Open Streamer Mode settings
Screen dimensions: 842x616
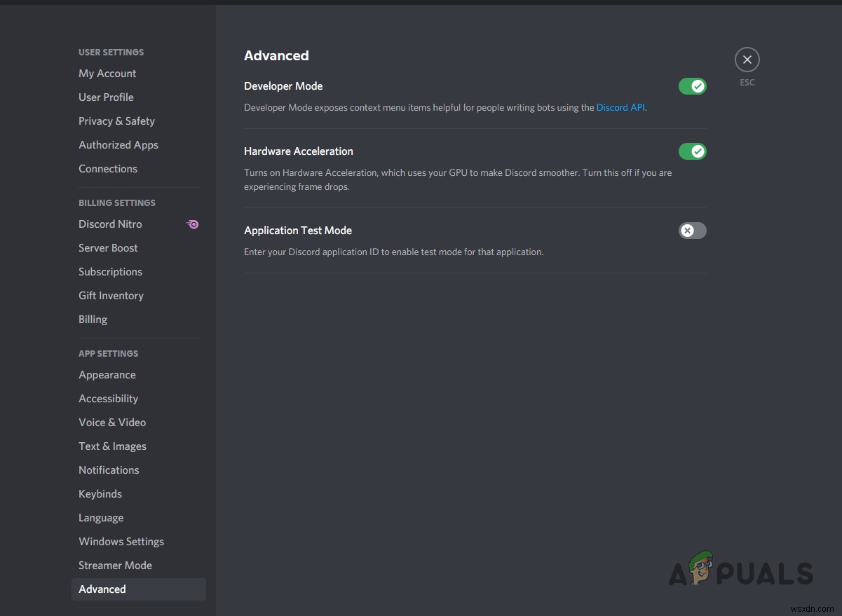coord(115,565)
